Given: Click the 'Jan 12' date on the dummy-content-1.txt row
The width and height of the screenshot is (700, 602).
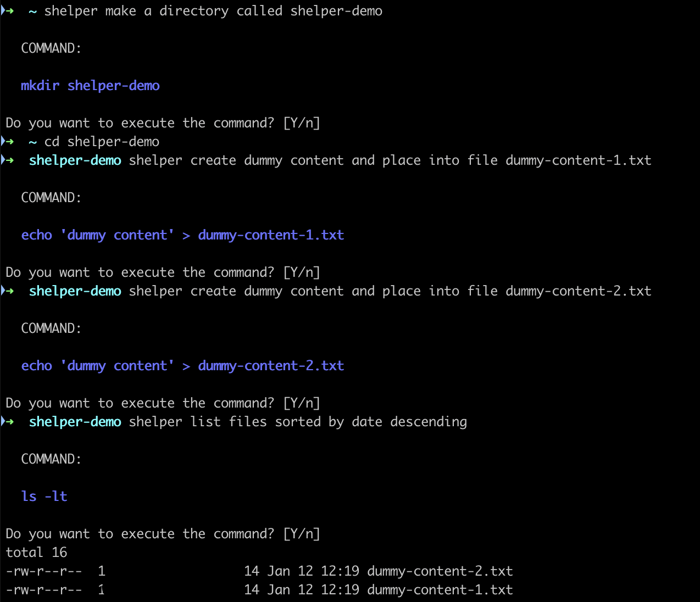Looking at the screenshot, I should pyautogui.click(x=290, y=590).
